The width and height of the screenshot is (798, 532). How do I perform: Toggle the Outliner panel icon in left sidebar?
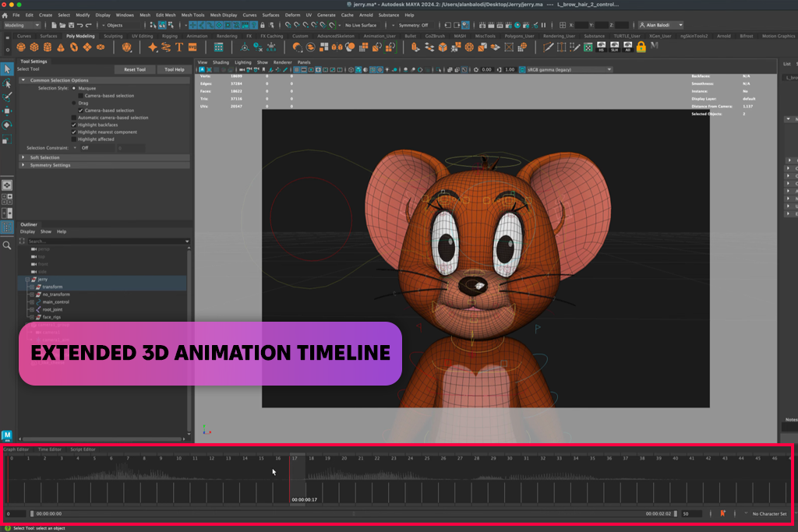click(7, 227)
